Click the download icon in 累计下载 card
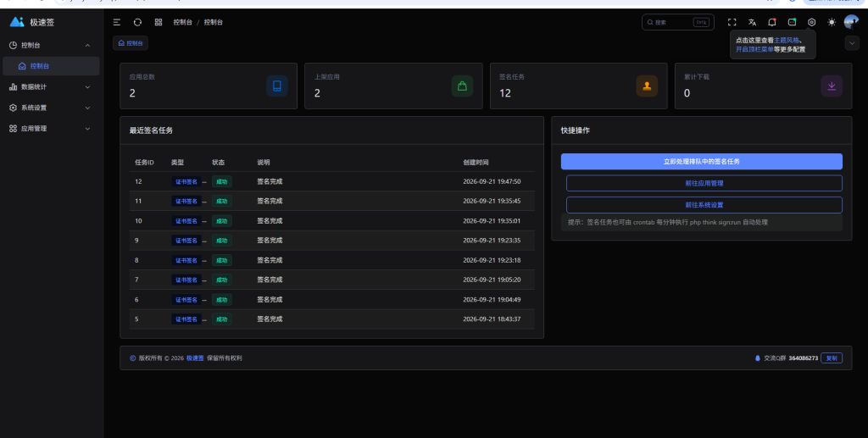 [832, 86]
